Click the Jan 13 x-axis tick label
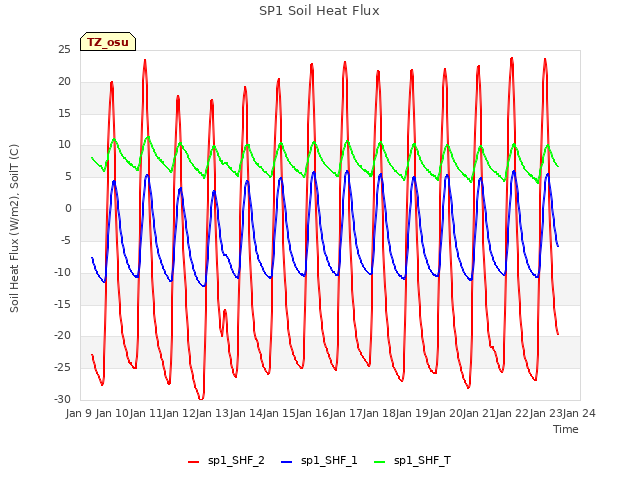Image resolution: width=640 pixels, height=480 pixels. 212,413
